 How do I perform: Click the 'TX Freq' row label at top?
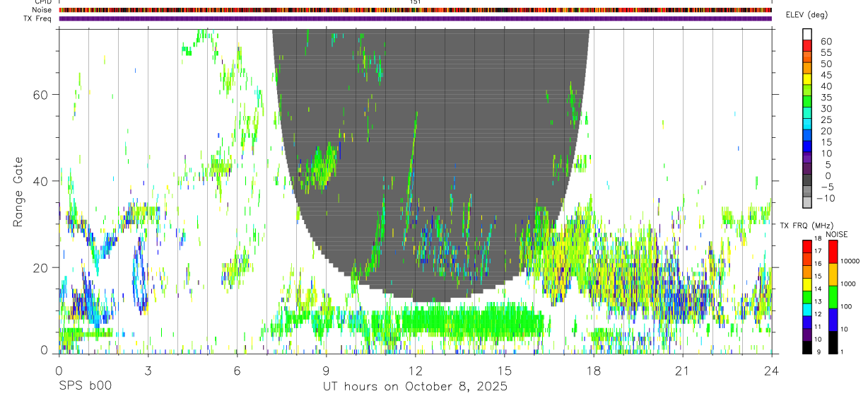[x=37, y=18]
